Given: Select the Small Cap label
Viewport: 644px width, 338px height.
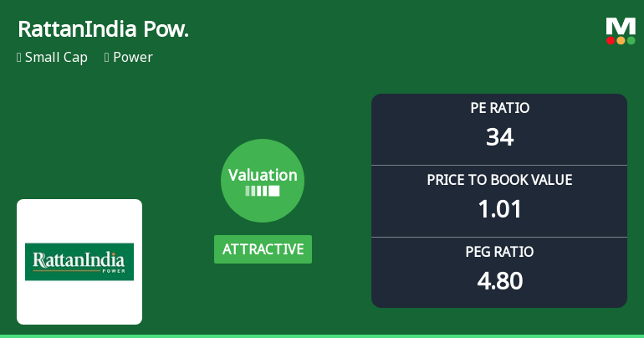Looking at the screenshot, I should tap(56, 58).
